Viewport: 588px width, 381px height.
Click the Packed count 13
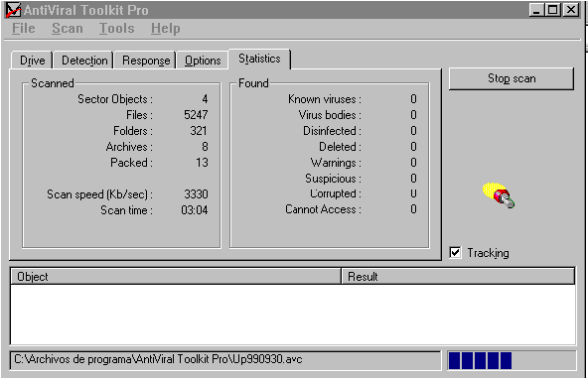coord(202,163)
